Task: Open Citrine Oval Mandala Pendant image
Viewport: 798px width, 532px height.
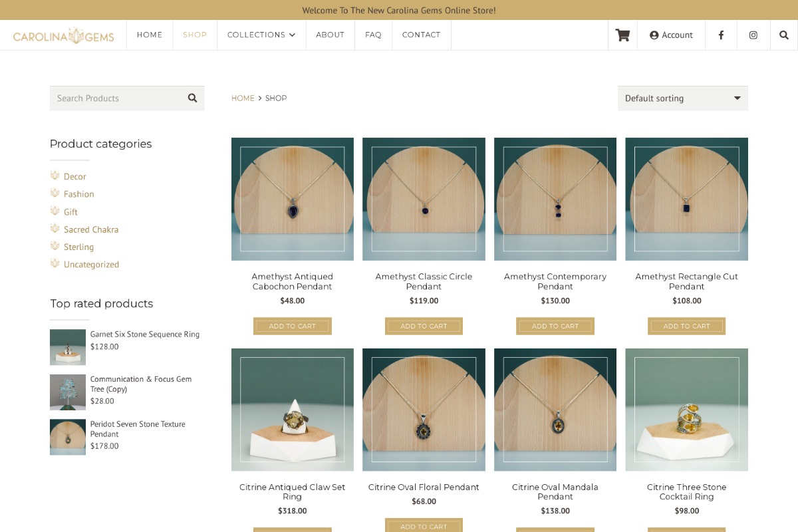Action: 555,410
